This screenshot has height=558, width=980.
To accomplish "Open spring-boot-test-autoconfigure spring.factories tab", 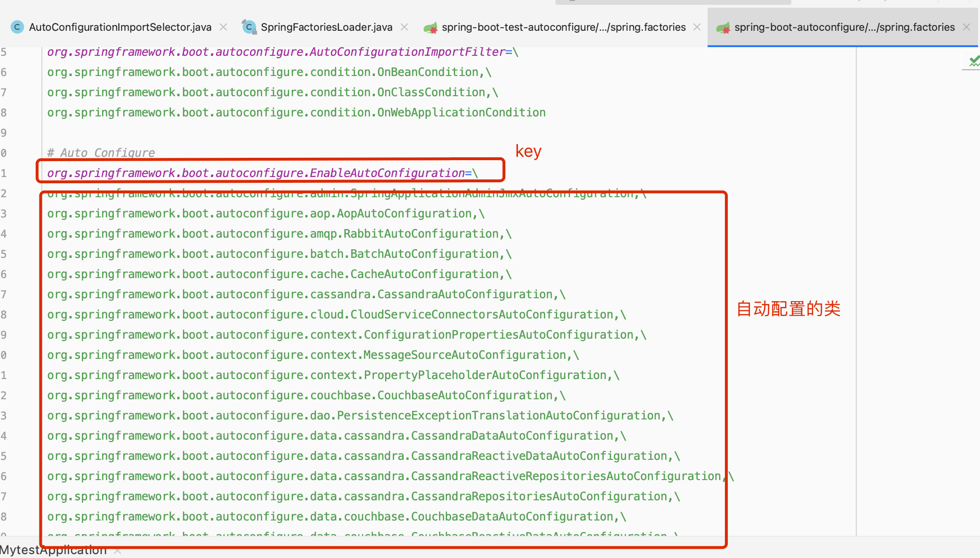I will pyautogui.click(x=563, y=27).
